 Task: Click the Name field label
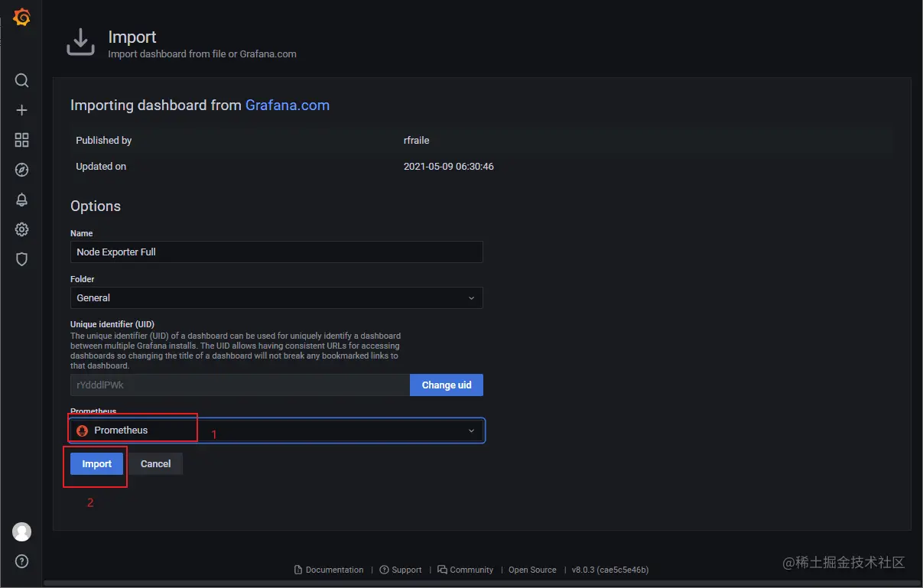point(82,233)
